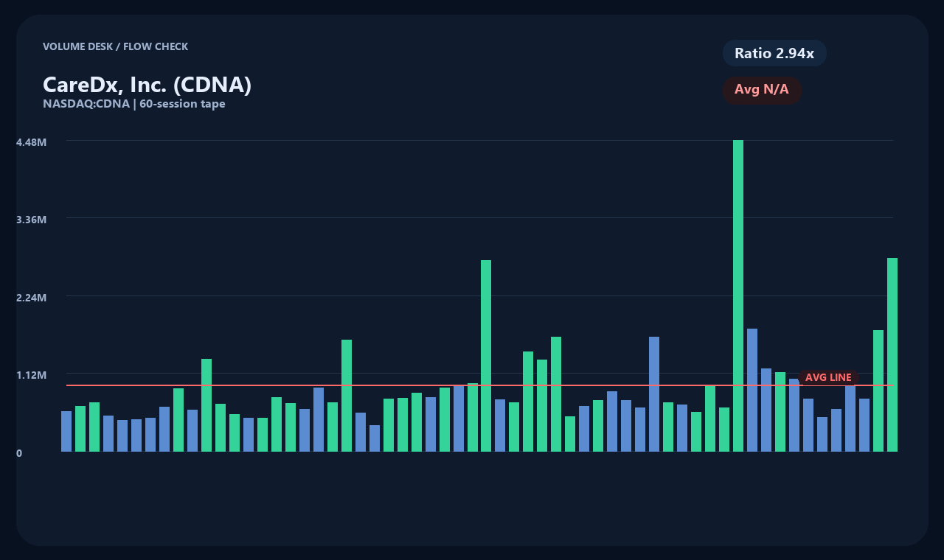The height and width of the screenshot is (560, 944).
Task: Select the AVG LINE label
Action: pos(828,377)
